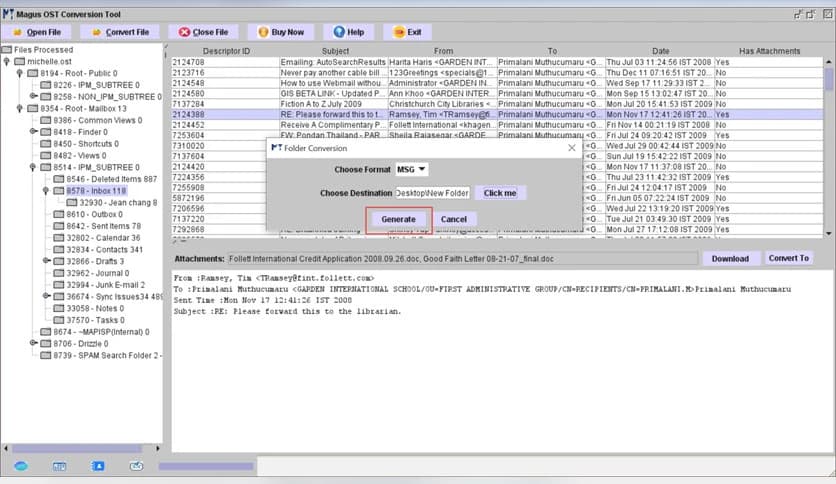Image resolution: width=836 pixels, height=484 pixels.
Task: Click the Subject column header
Action: click(x=335, y=51)
